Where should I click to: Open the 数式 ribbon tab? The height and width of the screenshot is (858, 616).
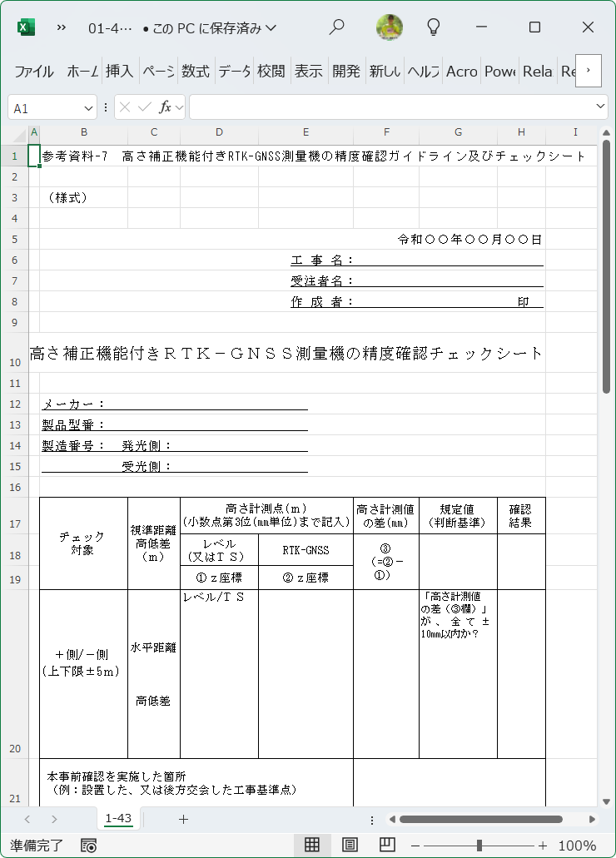196,71
